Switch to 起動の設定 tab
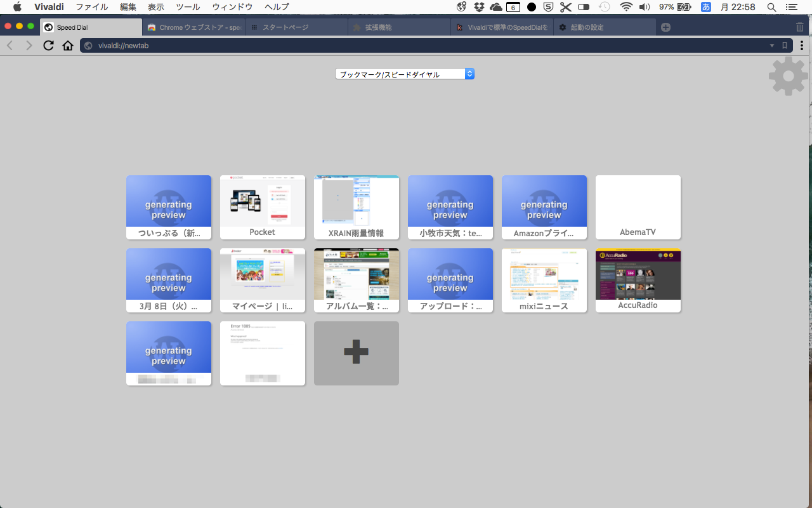Image resolution: width=812 pixels, height=508 pixels. [605, 27]
